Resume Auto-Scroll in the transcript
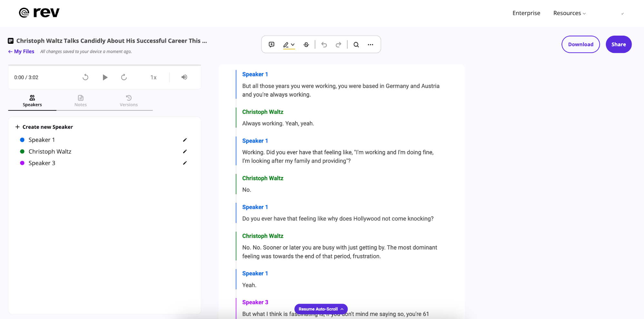Image resolution: width=644 pixels, height=319 pixels. [x=321, y=309]
